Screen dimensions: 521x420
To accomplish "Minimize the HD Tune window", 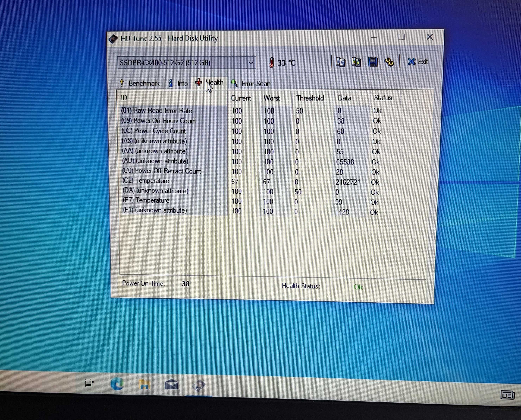I will point(374,37).
